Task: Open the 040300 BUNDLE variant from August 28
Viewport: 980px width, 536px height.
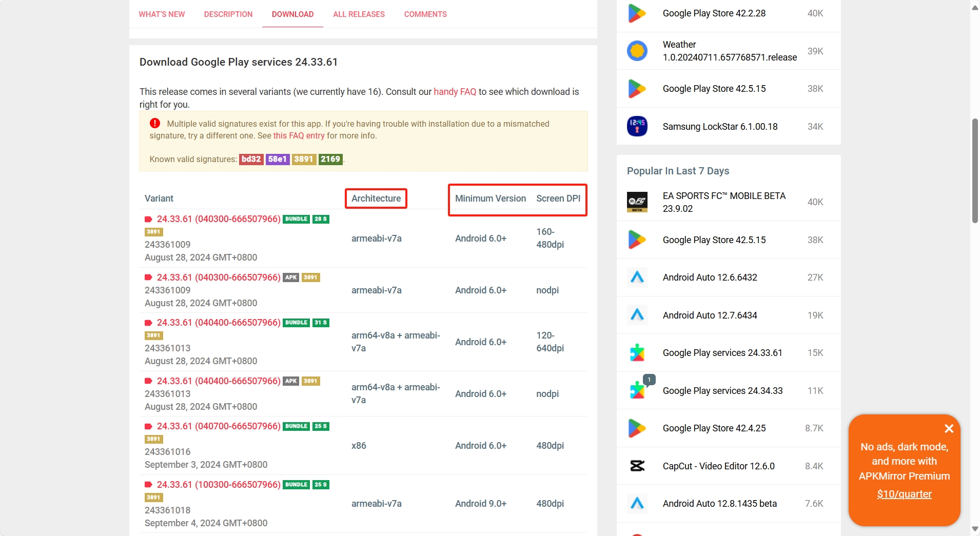Action: click(x=219, y=219)
